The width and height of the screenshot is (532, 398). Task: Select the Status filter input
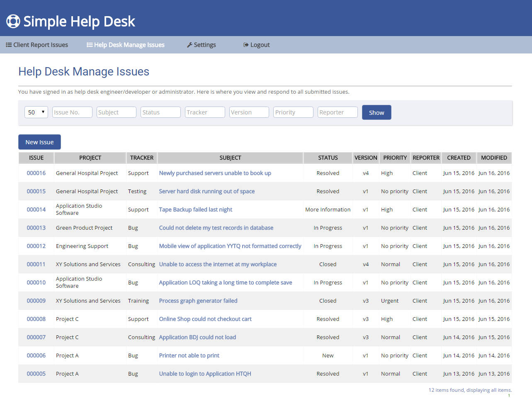pyautogui.click(x=160, y=112)
